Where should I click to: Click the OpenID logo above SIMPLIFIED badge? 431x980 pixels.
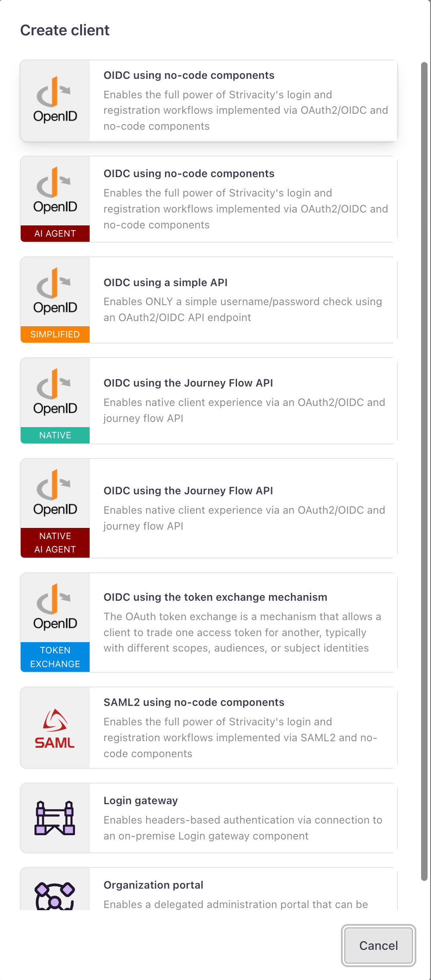point(55,291)
